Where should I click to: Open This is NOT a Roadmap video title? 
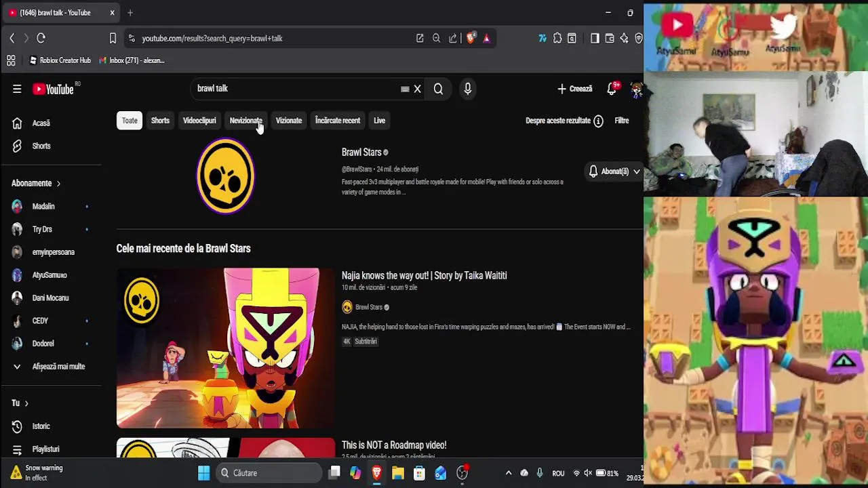(394, 445)
